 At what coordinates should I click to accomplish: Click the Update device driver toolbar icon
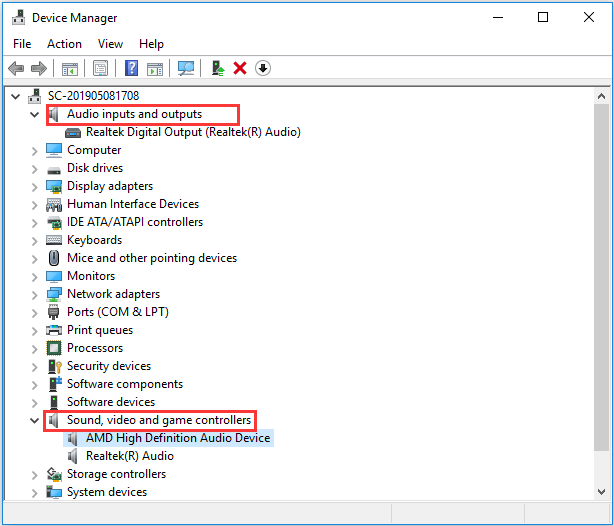coord(217,68)
